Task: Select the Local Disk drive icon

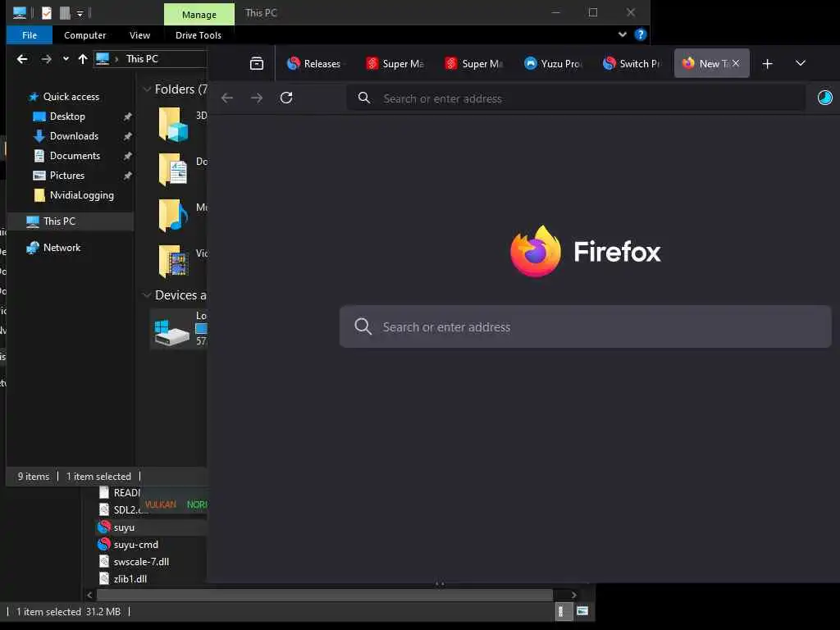Action: 171,331
